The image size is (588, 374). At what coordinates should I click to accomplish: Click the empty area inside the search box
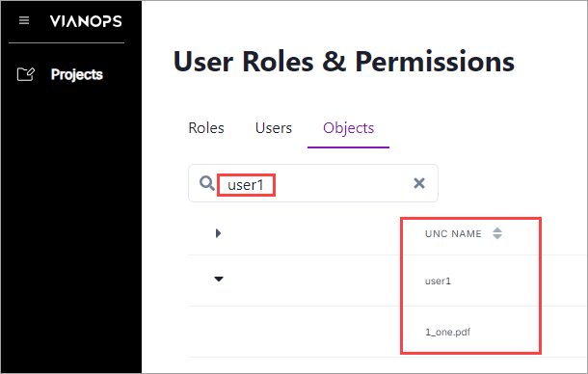(x=343, y=183)
